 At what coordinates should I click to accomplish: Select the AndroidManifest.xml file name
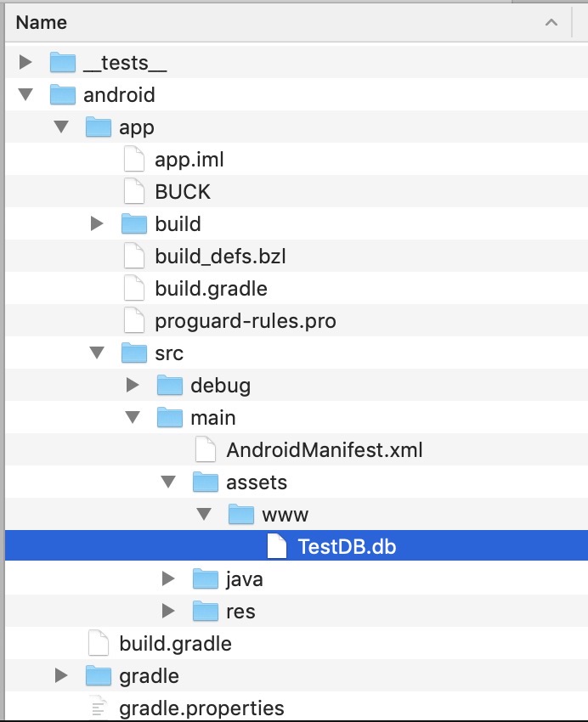(x=325, y=450)
